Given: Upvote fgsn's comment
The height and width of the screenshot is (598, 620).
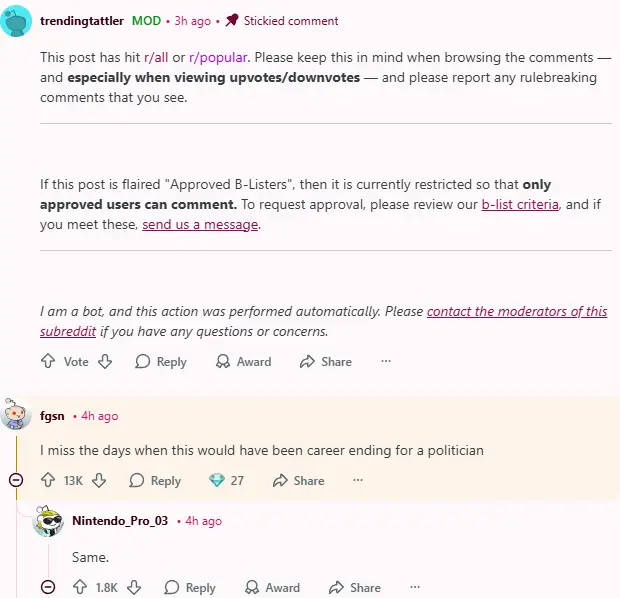Looking at the screenshot, I should tap(47, 480).
